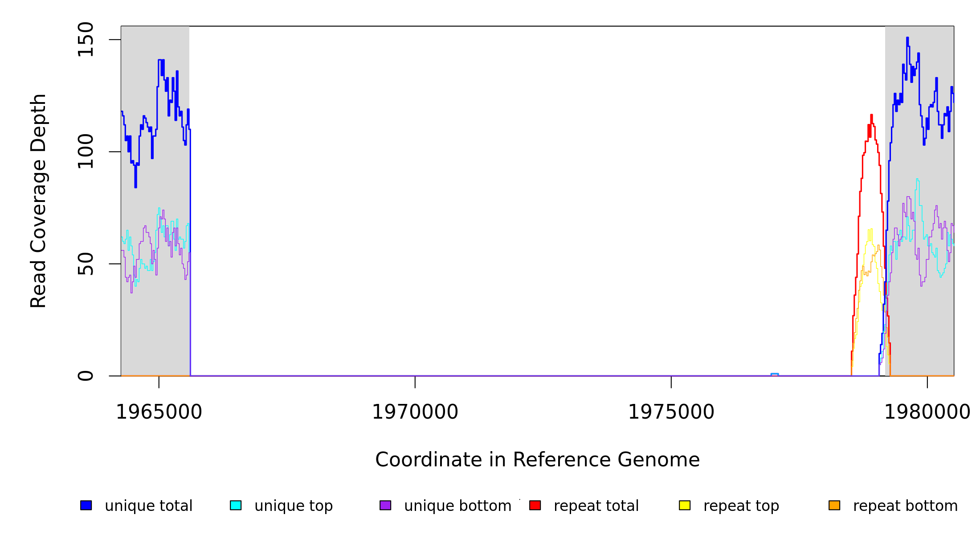Viewport: 980px width, 535px height.
Task: Click the purple 'unique bottom' legend swatch
Action: [x=385, y=505]
